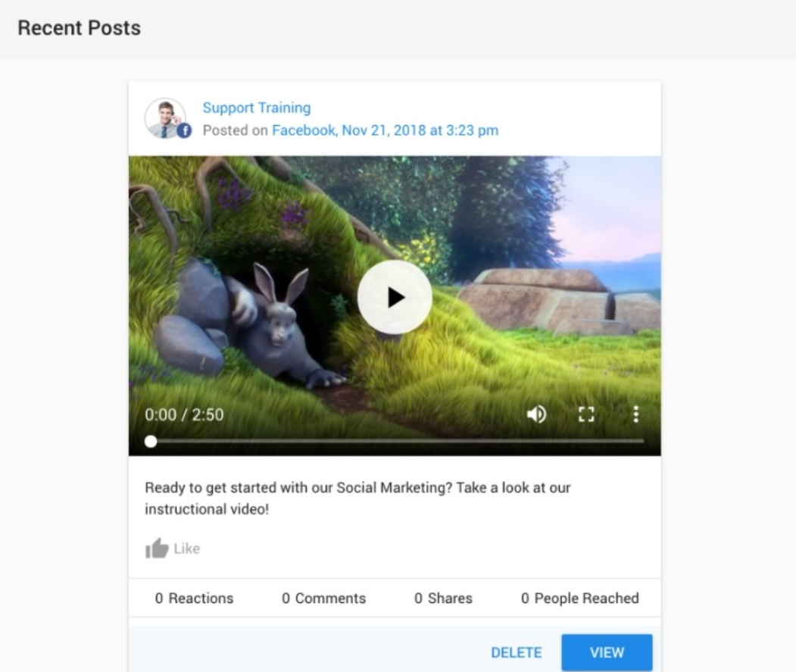Mute the video with the speaker icon

536,414
